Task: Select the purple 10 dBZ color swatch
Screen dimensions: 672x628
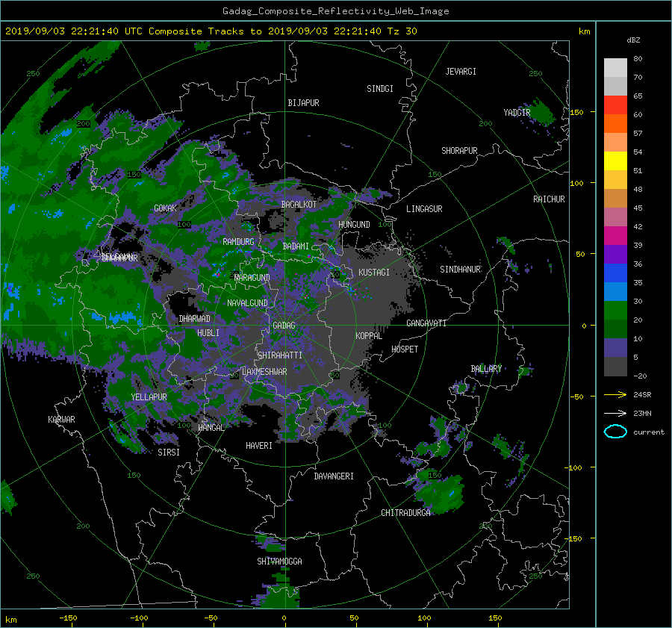Action: tap(615, 347)
